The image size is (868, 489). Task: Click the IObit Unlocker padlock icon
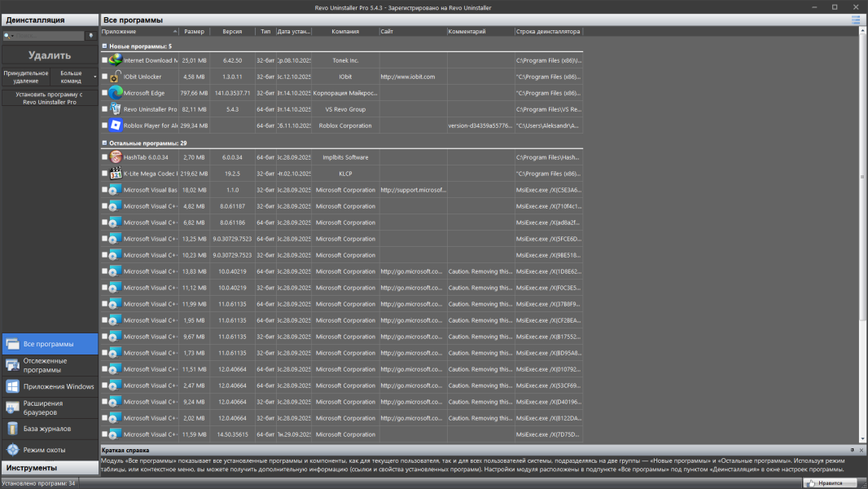pyautogui.click(x=116, y=77)
